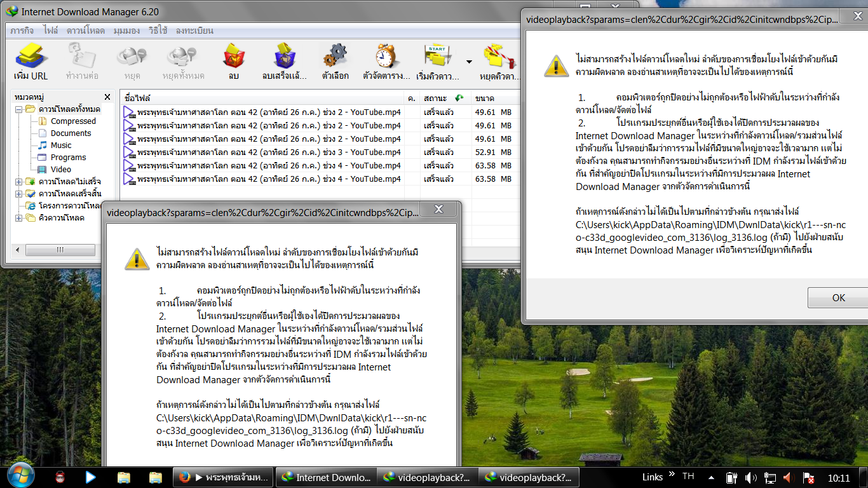This screenshot has height=488, width=868.
Task: Close the หมวดหมู่ categories panel
Action: 108,98
